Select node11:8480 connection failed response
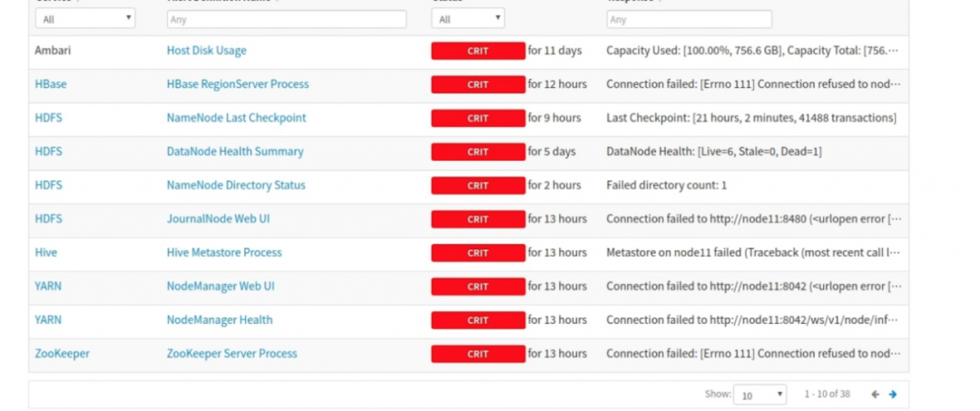 (x=754, y=220)
